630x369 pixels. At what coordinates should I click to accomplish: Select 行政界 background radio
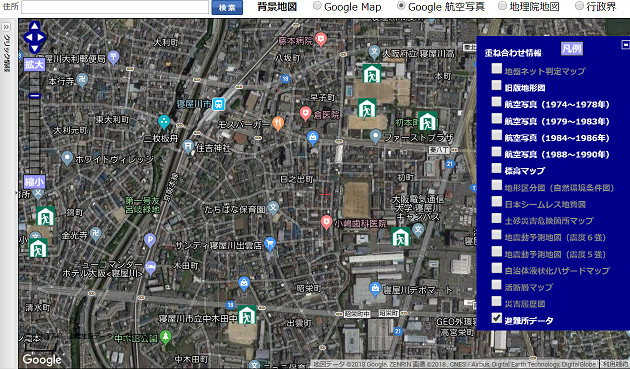tap(579, 6)
